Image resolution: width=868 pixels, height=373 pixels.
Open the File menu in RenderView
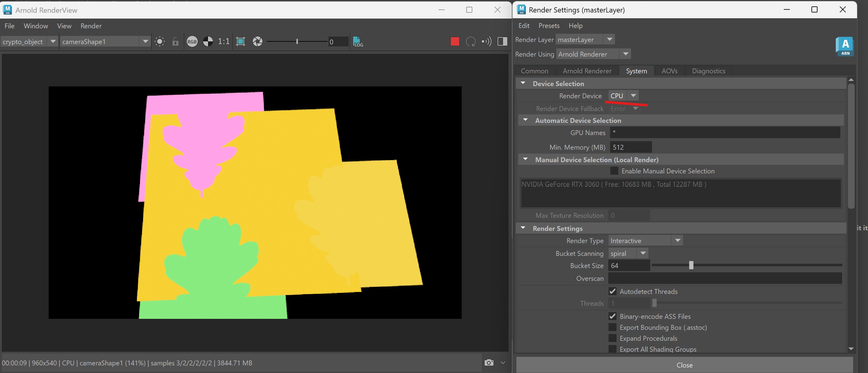pos(9,26)
